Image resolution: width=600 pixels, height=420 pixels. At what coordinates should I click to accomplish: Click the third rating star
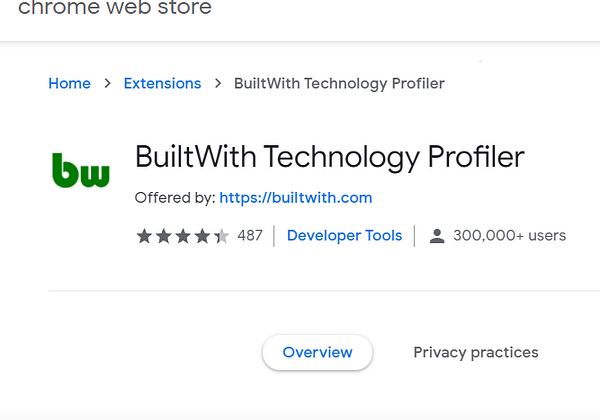click(x=182, y=236)
